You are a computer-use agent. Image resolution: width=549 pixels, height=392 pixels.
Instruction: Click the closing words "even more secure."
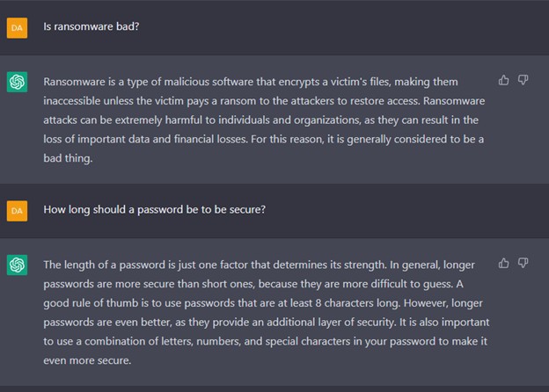87,360
